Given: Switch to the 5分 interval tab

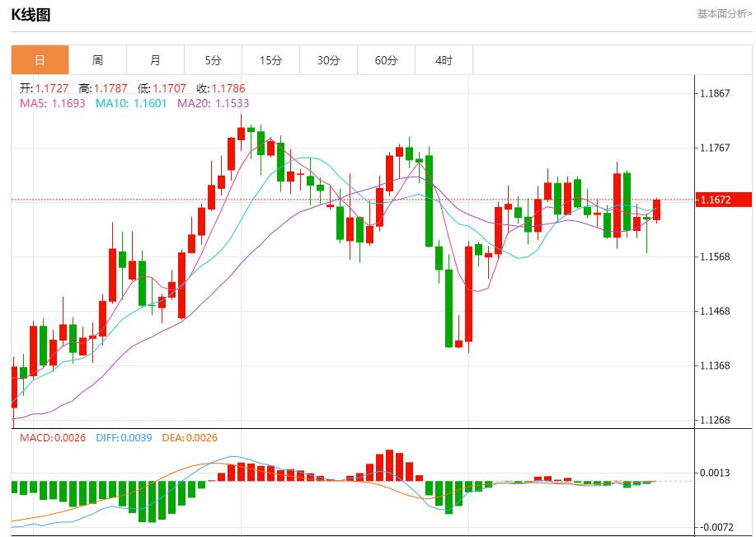Looking at the screenshot, I should [213, 60].
